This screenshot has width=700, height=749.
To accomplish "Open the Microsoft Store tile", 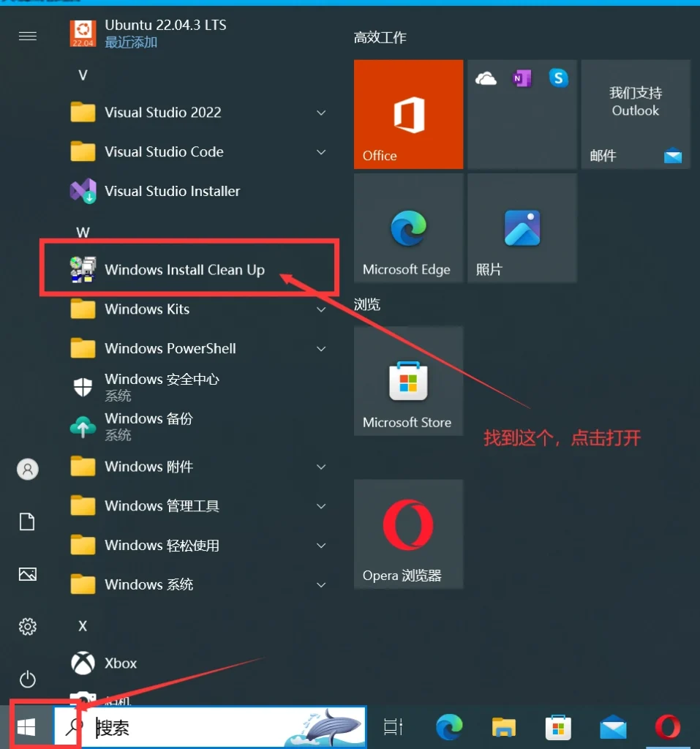I will pos(409,381).
